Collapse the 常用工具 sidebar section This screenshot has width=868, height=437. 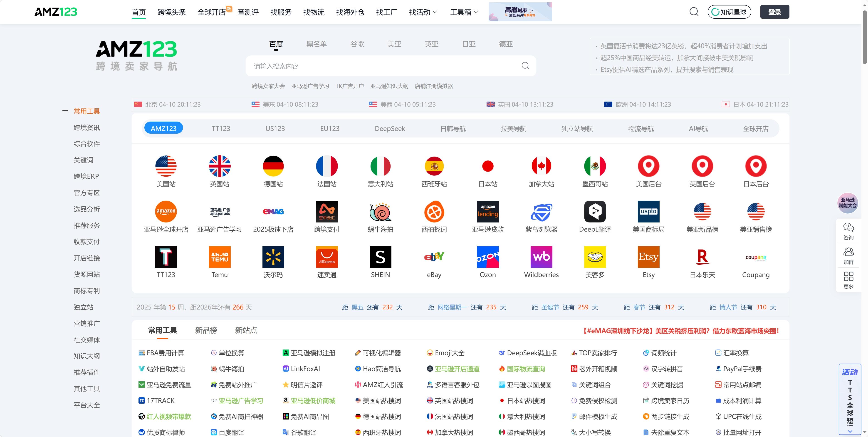coord(65,111)
